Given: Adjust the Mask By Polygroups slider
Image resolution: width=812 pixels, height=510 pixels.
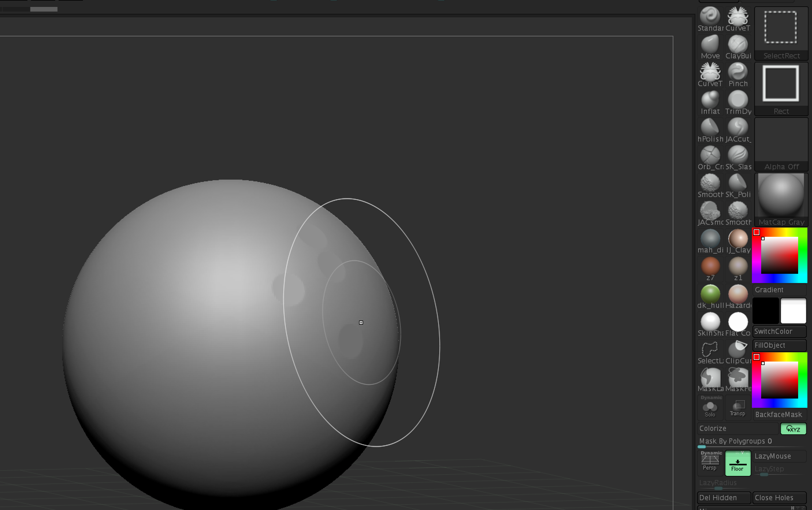Looking at the screenshot, I should 752,443.
